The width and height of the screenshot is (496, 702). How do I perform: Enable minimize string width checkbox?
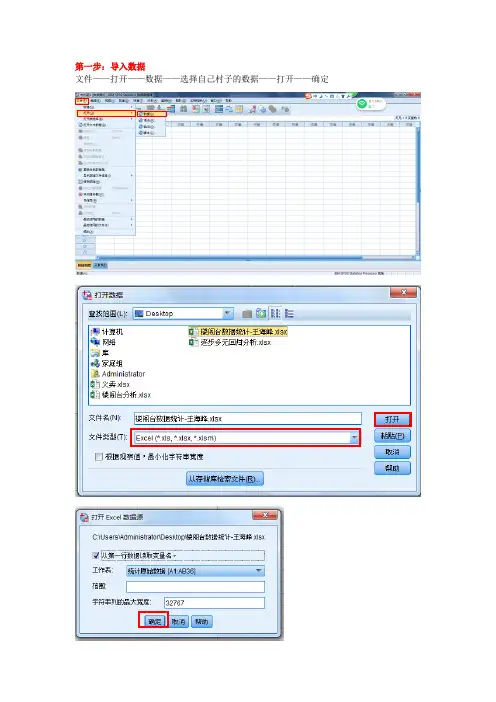click(99, 457)
